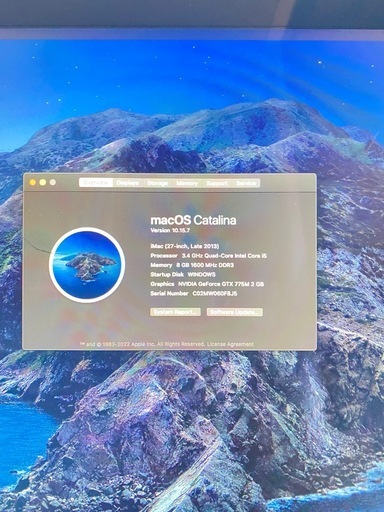Close the About This Mac window
This screenshot has height=512, width=384.
coord(33,182)
